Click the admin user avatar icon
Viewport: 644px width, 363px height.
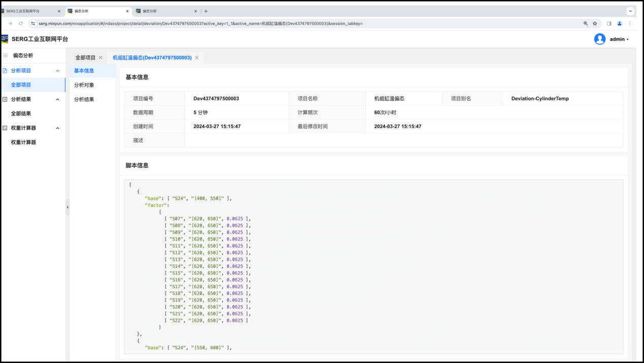[600, 39]
